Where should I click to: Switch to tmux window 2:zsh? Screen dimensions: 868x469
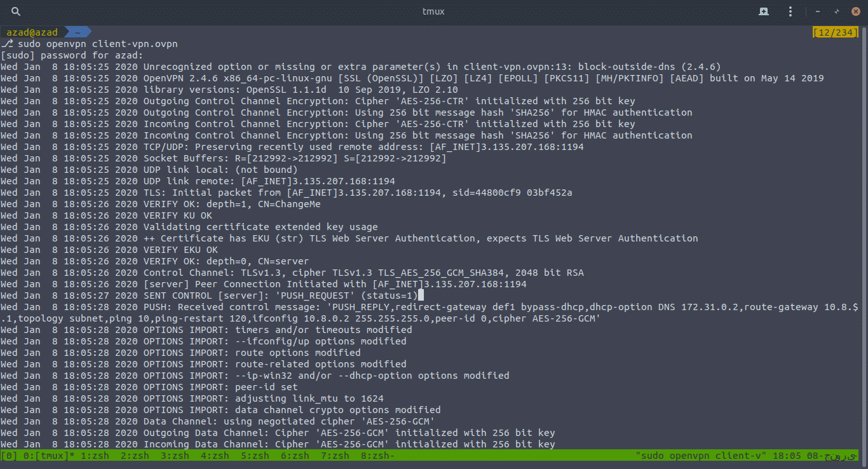pos(135,456)
